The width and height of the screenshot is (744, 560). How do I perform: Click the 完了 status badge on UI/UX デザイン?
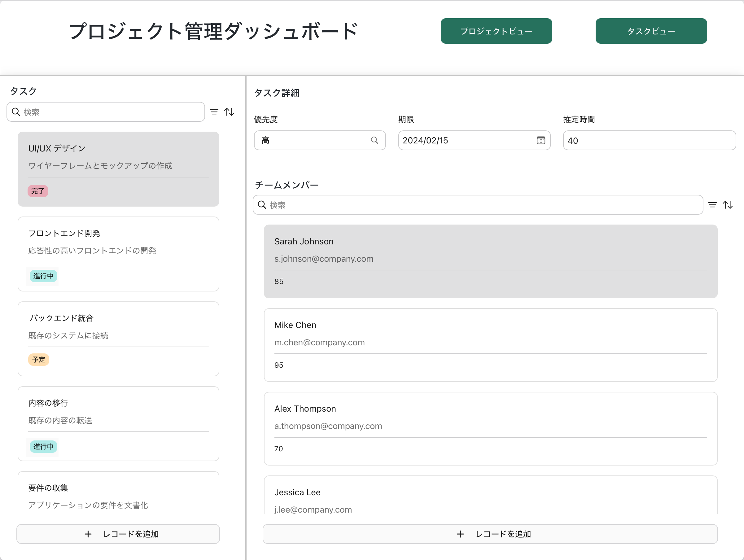[38, 191]
